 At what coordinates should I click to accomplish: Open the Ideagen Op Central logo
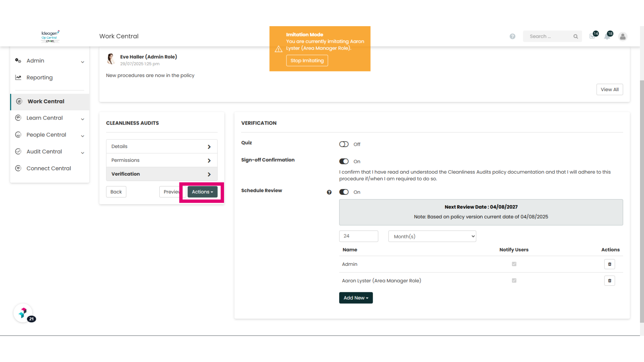tap(50, 36)
